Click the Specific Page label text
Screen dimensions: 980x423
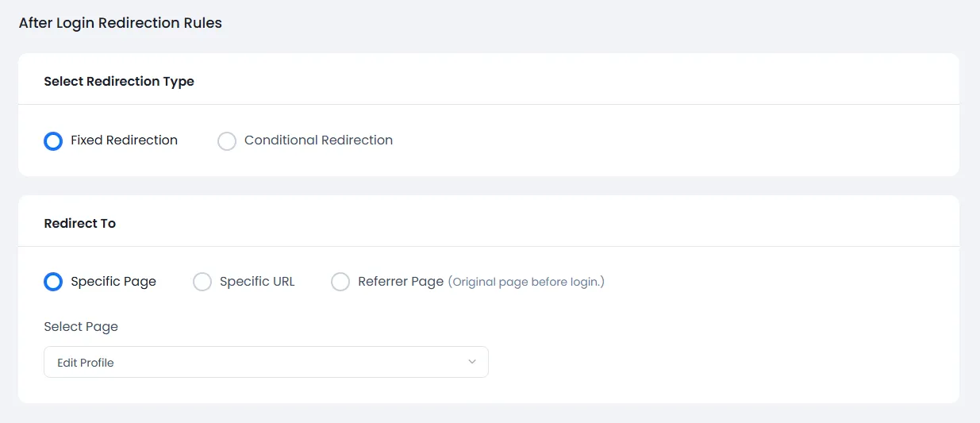pyautogui.click(x=113, y=282)
